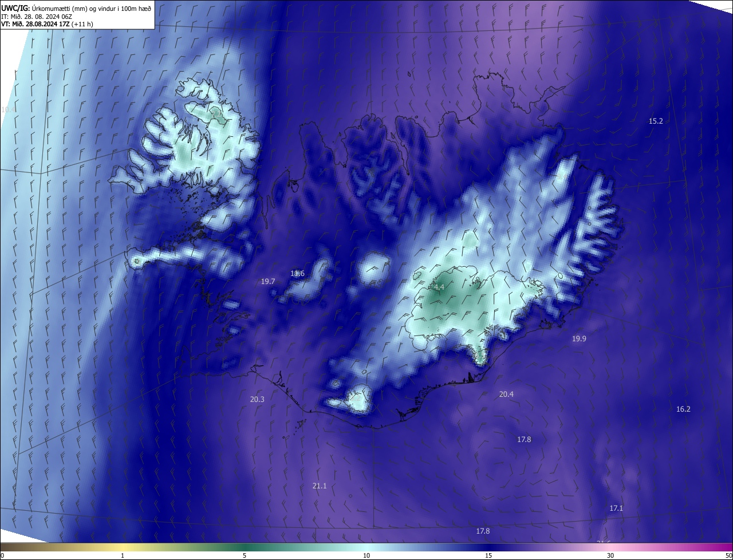Click the 11.6 value label
Viewport: 733px width, 560px height.
297,273
